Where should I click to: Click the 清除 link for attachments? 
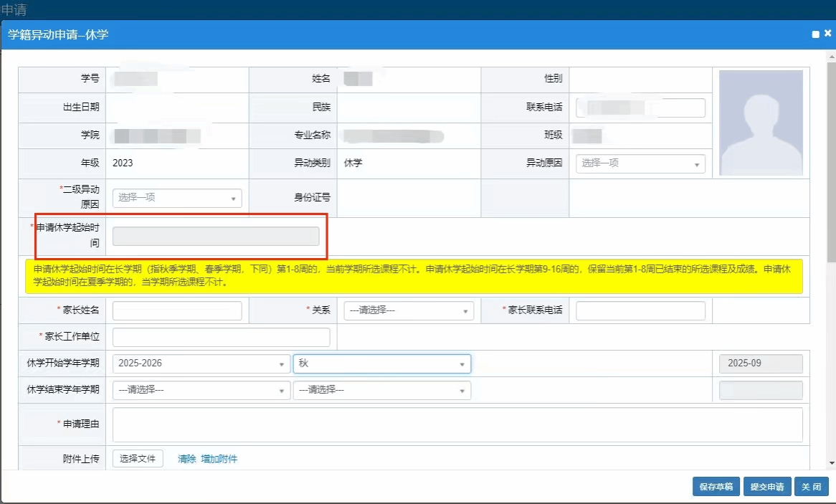[186, 459]
